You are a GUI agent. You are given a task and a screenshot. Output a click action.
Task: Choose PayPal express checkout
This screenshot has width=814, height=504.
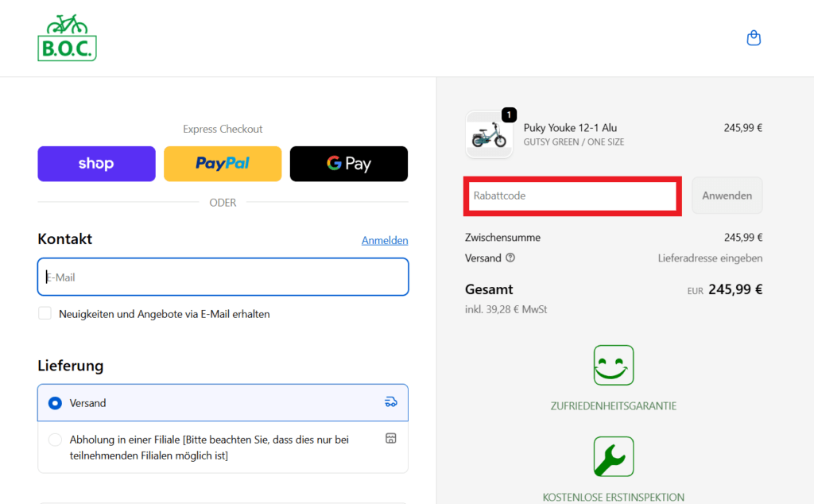point(223,164)
